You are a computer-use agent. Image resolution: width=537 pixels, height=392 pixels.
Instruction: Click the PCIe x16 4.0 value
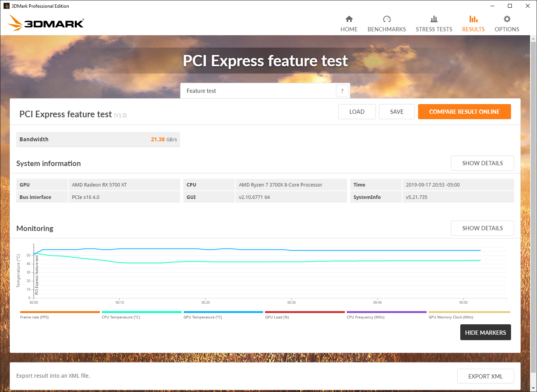86,197
